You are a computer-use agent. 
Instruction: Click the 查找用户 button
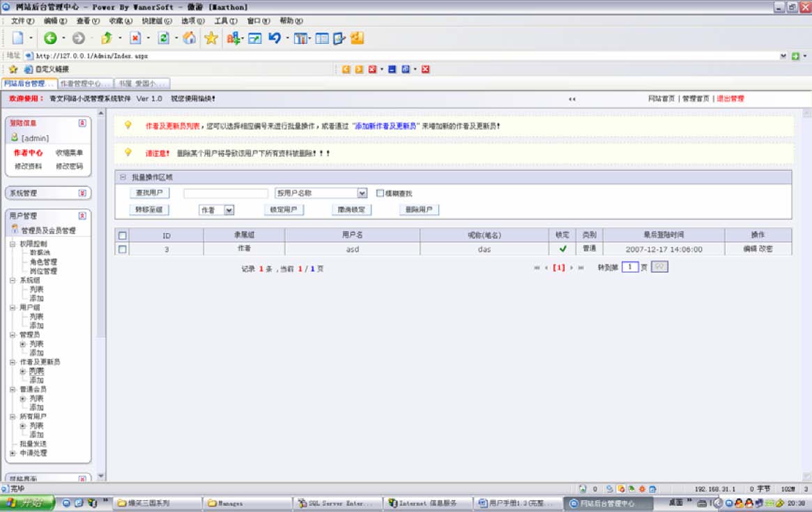(149, 193)
